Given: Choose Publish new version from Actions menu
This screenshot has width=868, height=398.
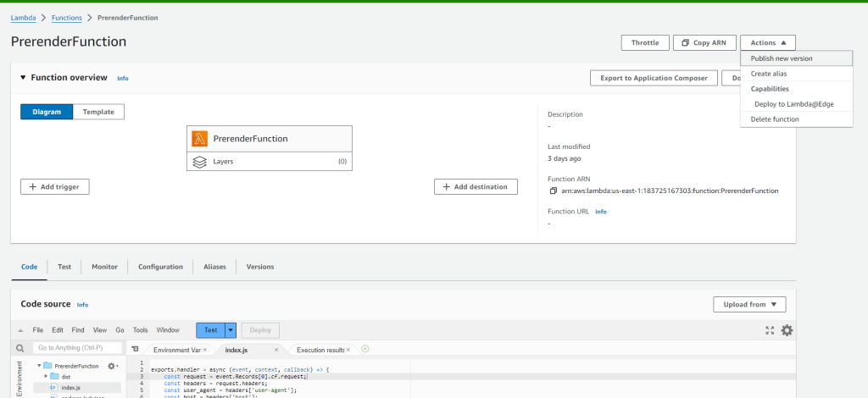Looking at the screenshot, I should click(782, 58).
